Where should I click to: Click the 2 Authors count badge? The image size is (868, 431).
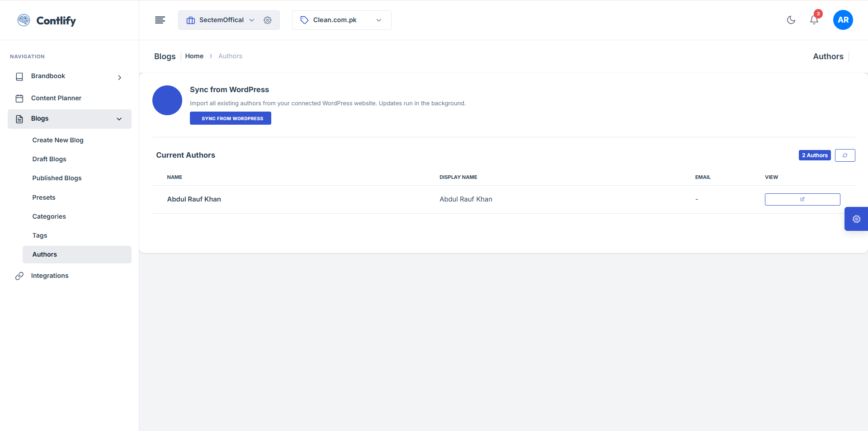(814, 155)
